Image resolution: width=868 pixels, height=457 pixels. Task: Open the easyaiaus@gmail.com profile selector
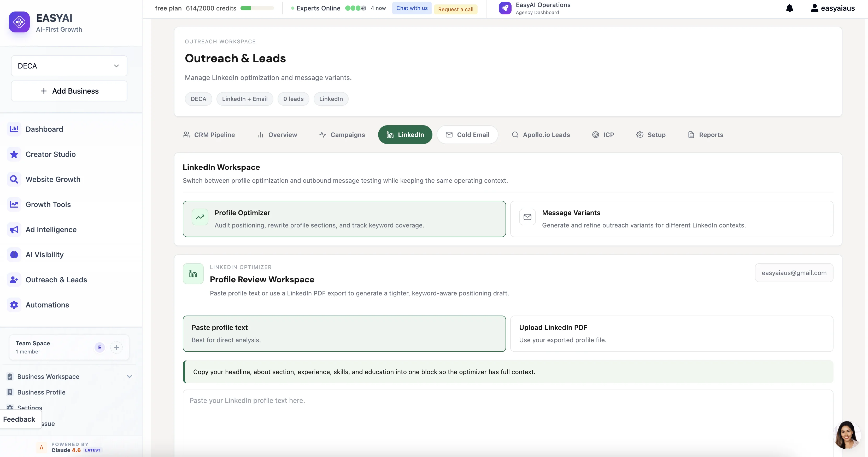pos(794,272)
